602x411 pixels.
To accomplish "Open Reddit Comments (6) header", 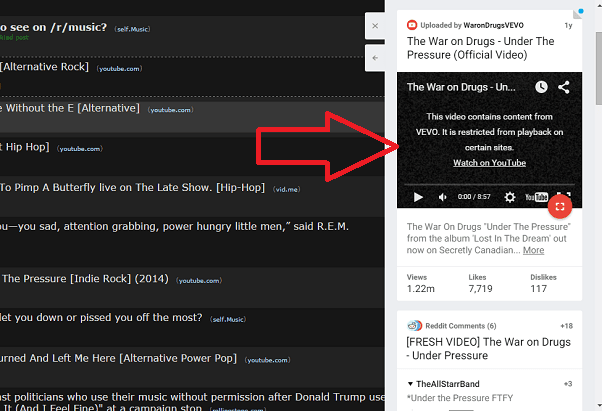I will coord(460,326).
